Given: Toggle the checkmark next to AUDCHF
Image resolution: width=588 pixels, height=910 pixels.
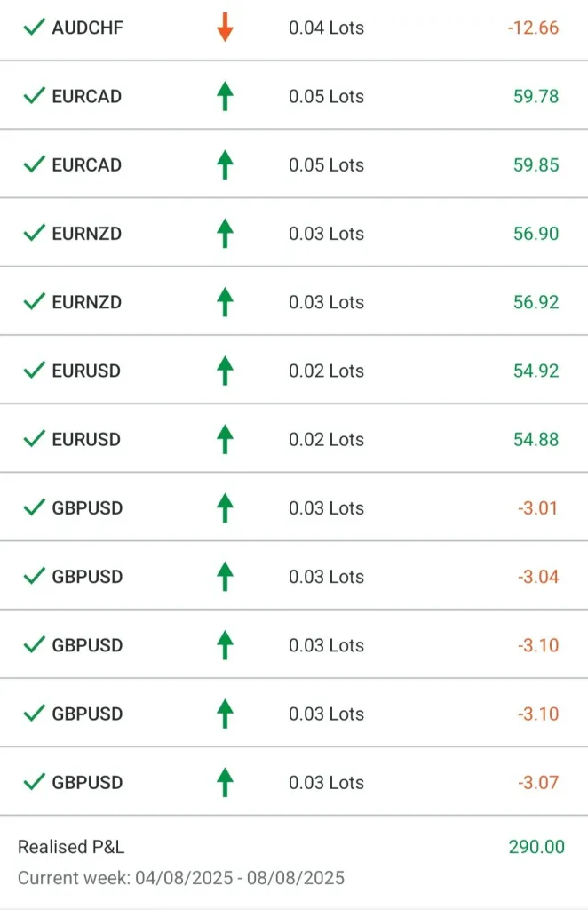Looking at the screenshot, I should coord(35,28).
